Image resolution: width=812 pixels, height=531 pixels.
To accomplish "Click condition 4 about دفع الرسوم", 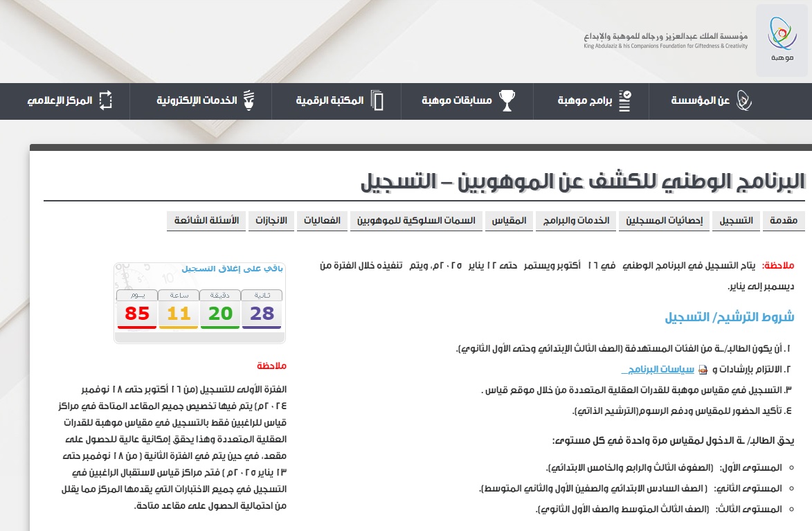I will point(683,411).
